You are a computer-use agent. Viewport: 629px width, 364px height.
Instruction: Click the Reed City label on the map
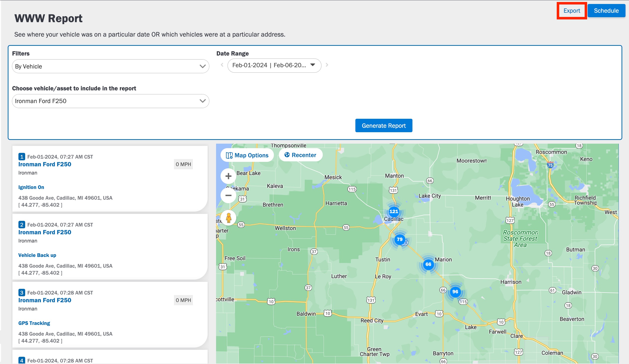tap(372, 321)
